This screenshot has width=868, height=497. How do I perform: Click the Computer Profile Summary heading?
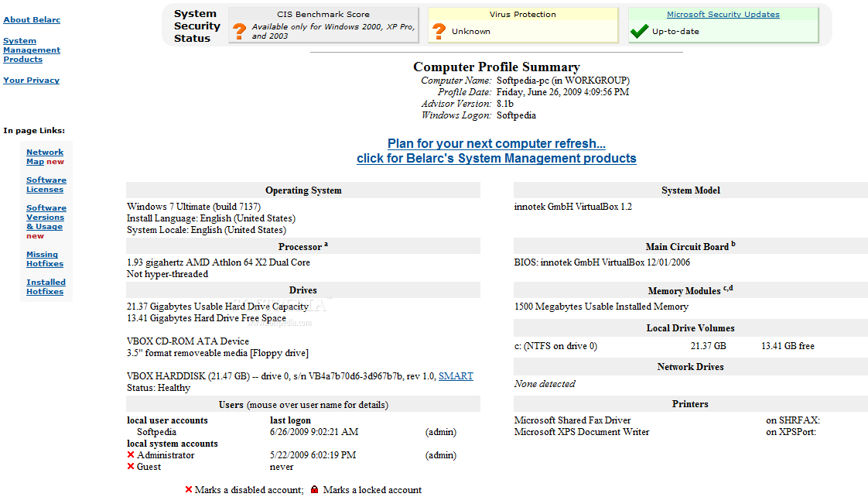pyautogui.click(x=497, y=67)
